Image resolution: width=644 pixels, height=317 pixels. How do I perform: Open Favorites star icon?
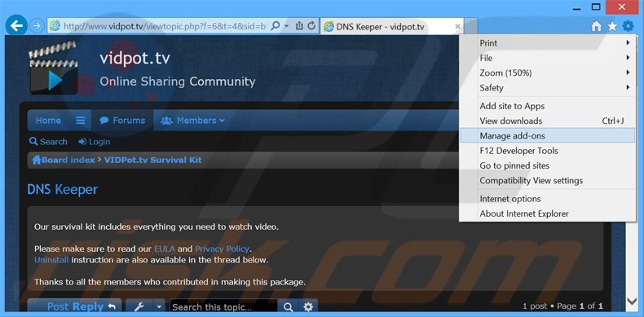(x=612, y=26)
